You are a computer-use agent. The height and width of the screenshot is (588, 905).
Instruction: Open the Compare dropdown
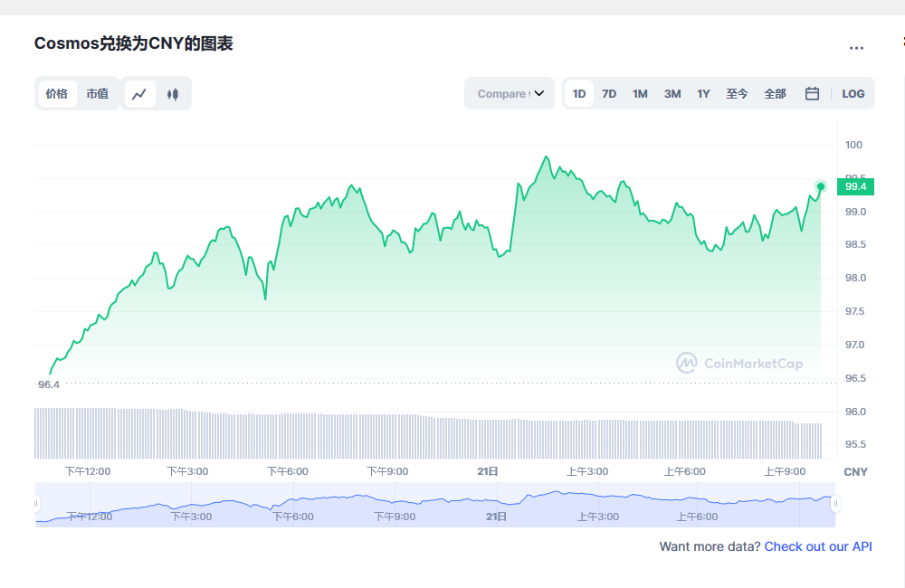click(x=510, y=93)
